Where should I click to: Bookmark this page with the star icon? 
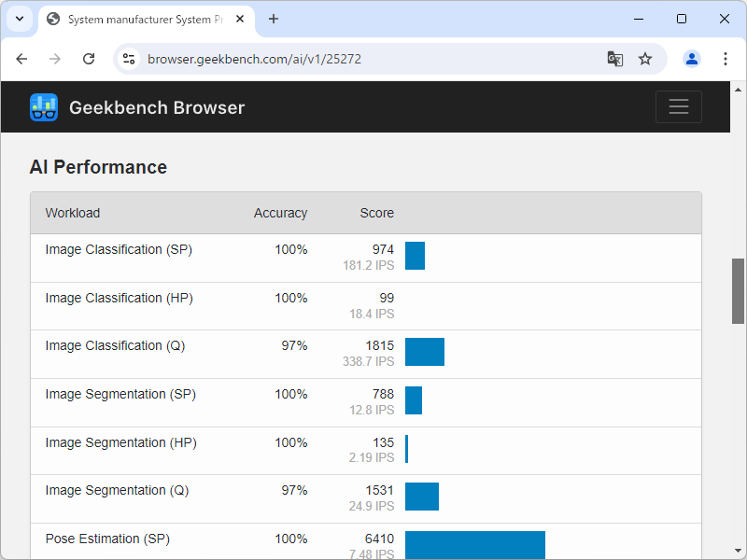click(x=645, y=59)
